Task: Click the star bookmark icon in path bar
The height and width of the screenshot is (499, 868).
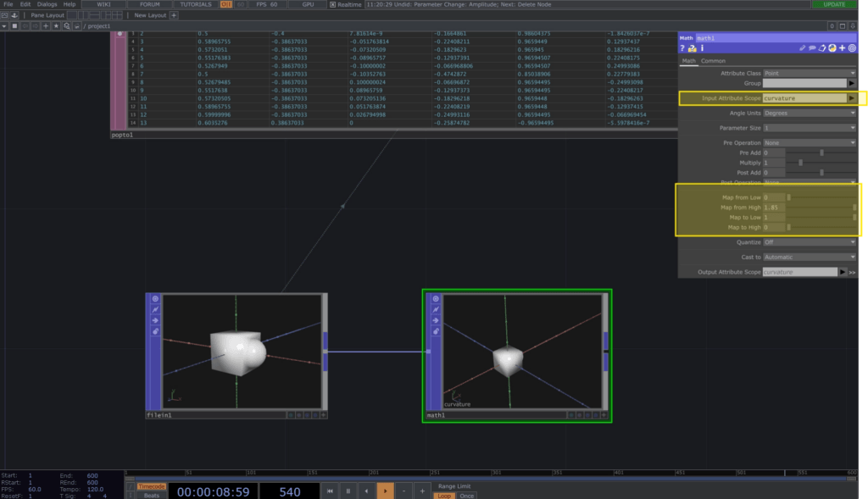Action: (56, 26)
